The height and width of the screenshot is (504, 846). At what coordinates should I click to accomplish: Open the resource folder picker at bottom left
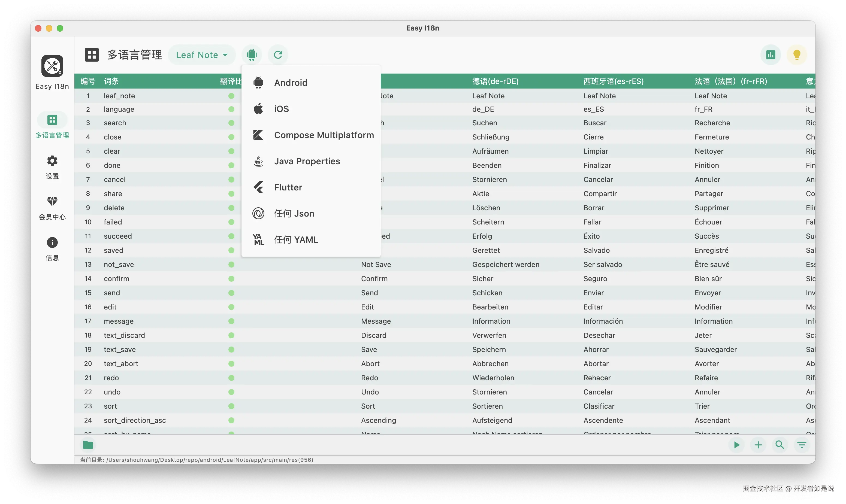(88, 445)
